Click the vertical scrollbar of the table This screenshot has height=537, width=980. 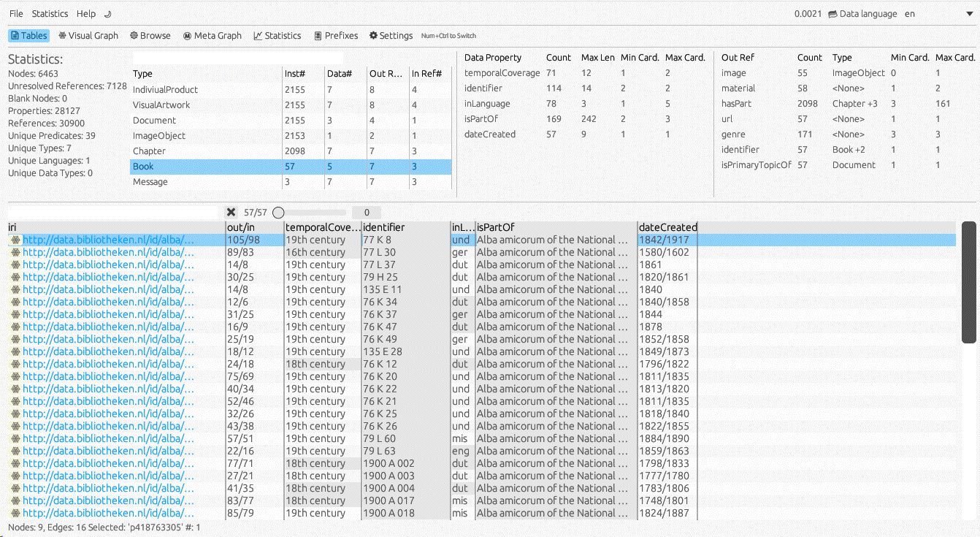pyautogui.click(x=968, y=283)
